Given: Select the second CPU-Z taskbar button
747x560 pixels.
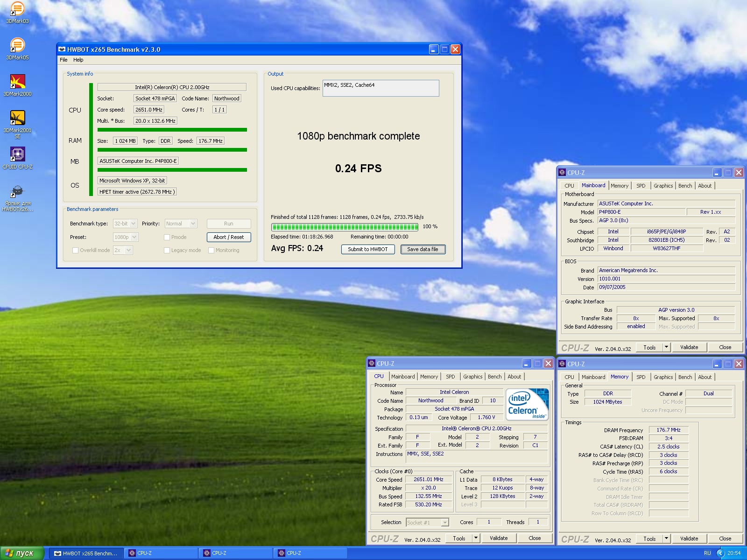Looking at the screenshot, I should click(x=236, y=553).
